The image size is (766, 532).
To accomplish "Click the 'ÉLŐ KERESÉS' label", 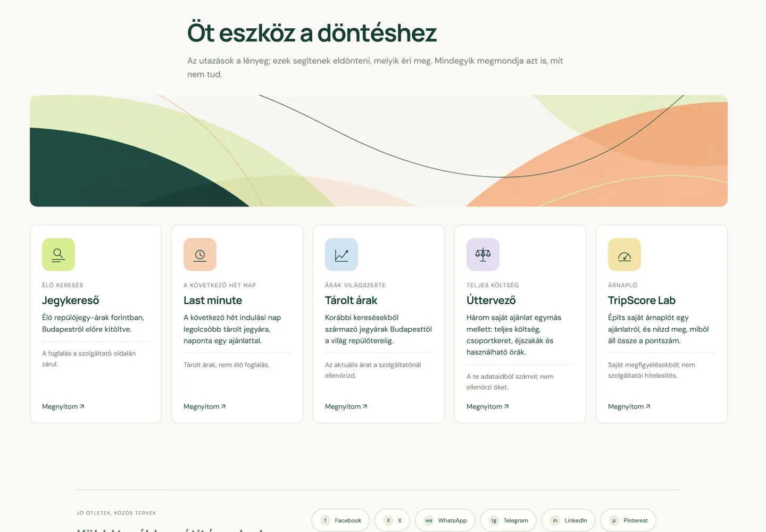I will (63, 285).
